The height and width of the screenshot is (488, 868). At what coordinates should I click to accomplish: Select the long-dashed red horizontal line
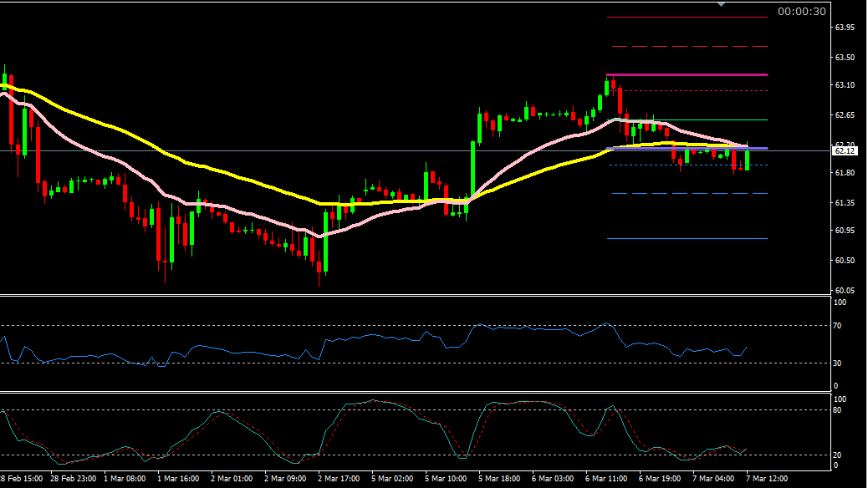pyautogui.click(x=689, y=47)
